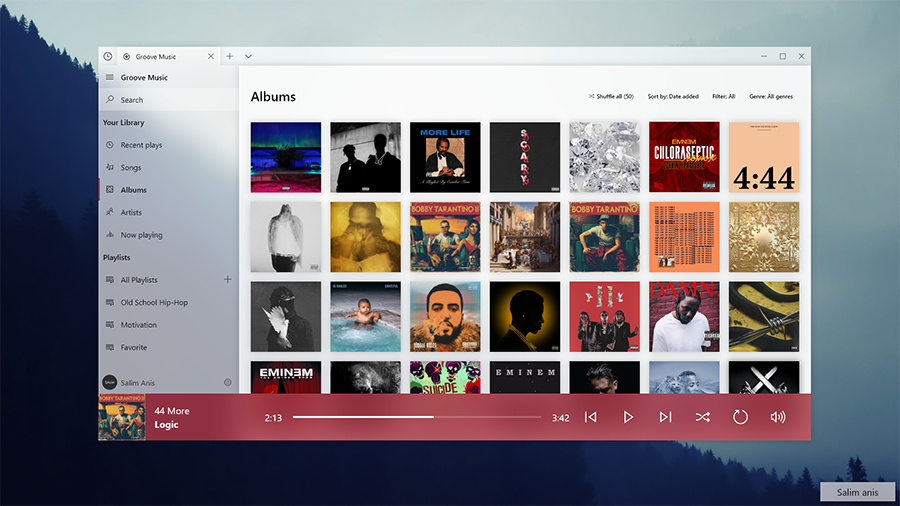Image resolution: width=900 pixels, height=506 pixels.
Task: Click the history clock icon in title bar
Action: pos(108,56)
